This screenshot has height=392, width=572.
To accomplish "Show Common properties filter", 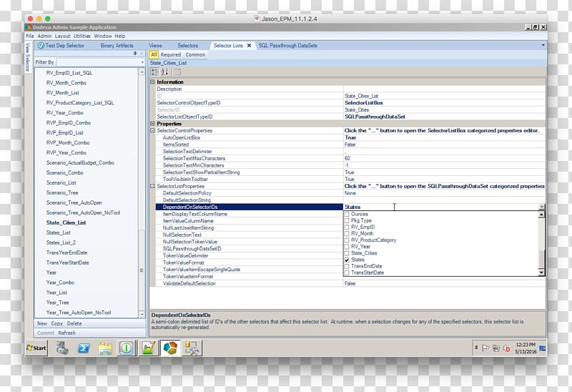I will coord(195,55).
